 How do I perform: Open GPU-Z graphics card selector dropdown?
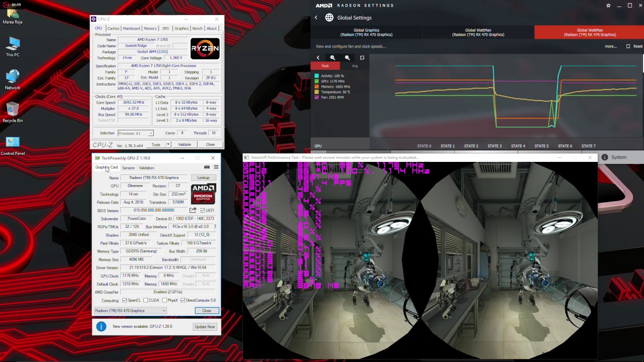(x=130, y=311)
